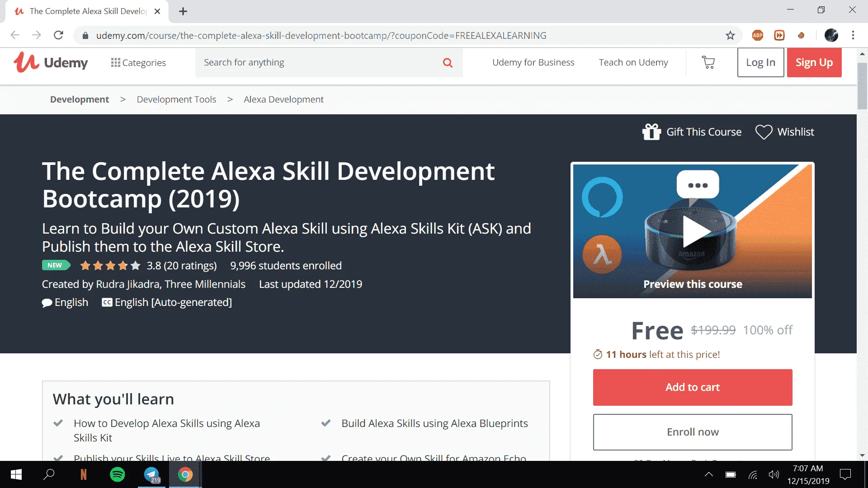
Task: Click the scrollbar down arrow
Action: coord(862,455)
